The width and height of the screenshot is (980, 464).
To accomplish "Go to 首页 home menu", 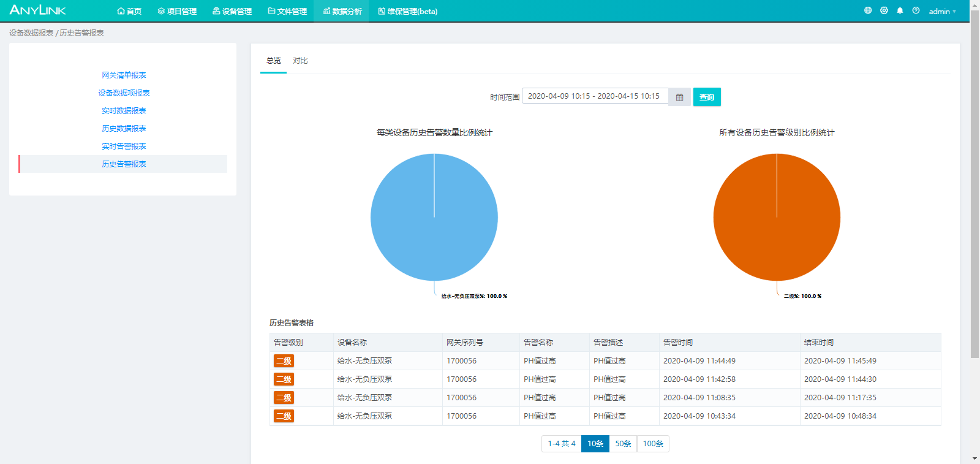I will pos(129,11).
